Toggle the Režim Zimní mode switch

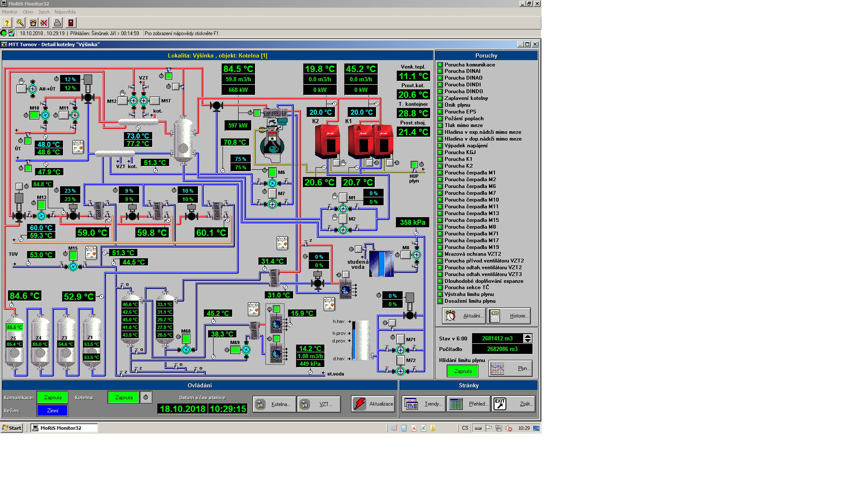click(x=52, y=411)
